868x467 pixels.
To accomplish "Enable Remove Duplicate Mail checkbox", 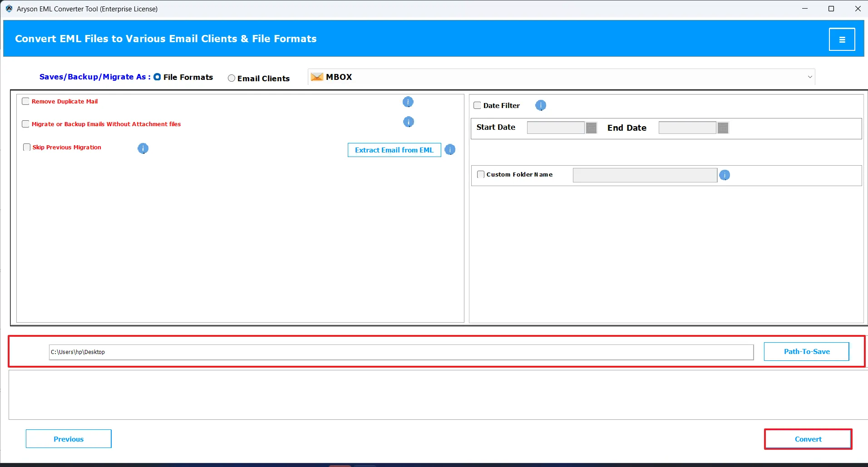I will (26, 101).
